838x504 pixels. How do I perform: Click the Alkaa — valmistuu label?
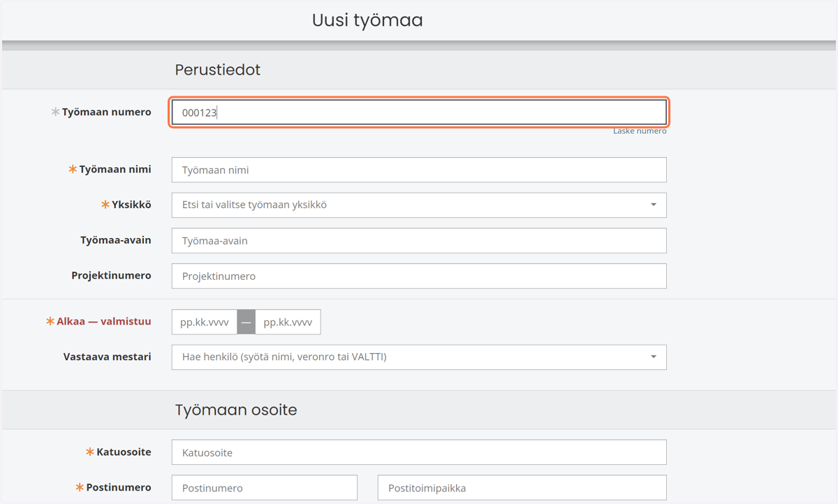pyautogui.click(x=104, y=321)
